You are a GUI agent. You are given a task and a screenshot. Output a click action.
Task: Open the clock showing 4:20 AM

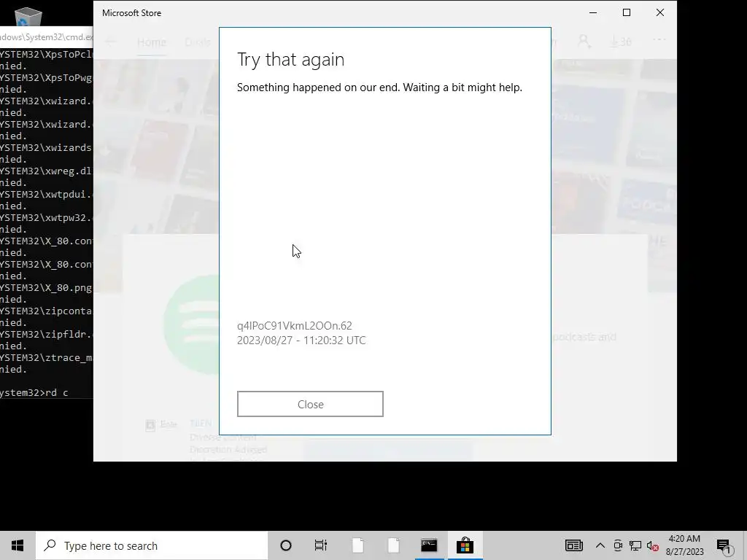tap(684, 545)
